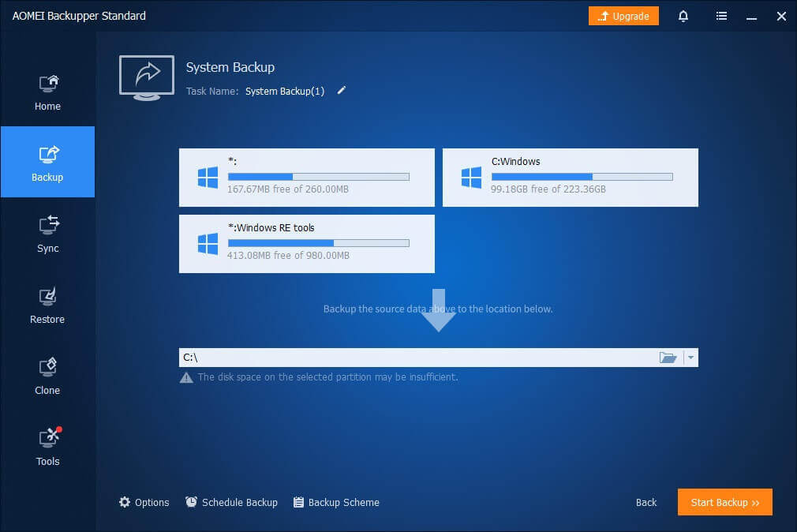
Task: Click the Options gear icon
Action: click(x=125, y=502)
